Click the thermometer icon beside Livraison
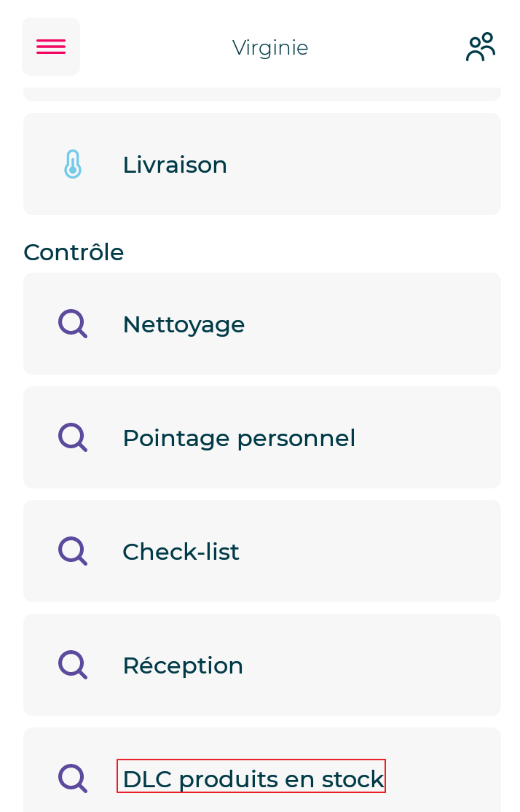 point(73,164)
